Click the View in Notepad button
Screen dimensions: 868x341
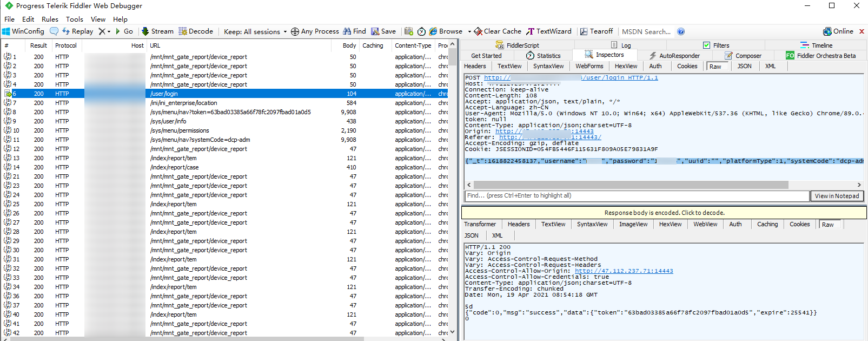coord(837,196)
